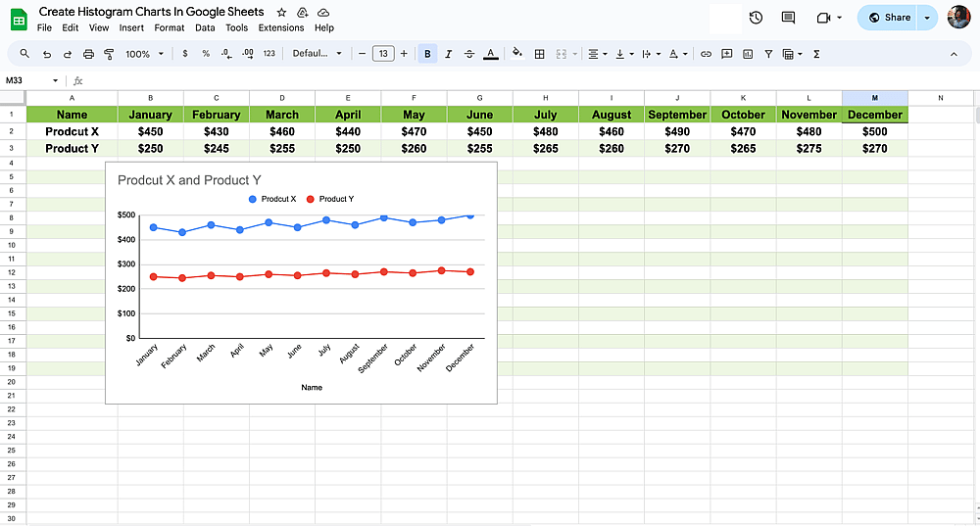Viewport: 980px width, 526px height.
Task: Insert a link
Action: click(706, 54)
